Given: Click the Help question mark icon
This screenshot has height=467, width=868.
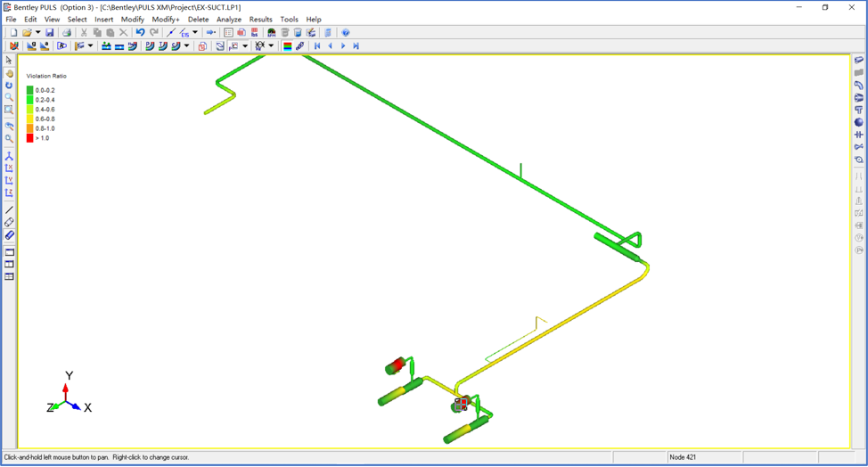Looking at the screenshot, I should pos(346,33).
